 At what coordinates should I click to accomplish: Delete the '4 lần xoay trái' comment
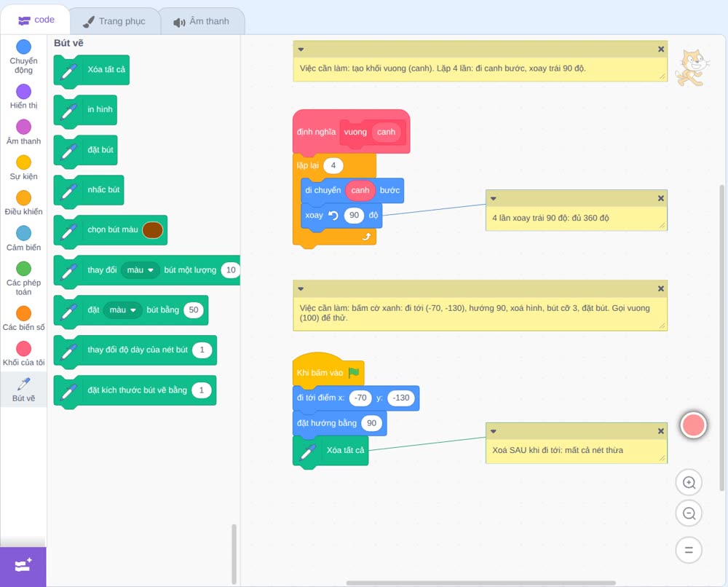(661, 199)
